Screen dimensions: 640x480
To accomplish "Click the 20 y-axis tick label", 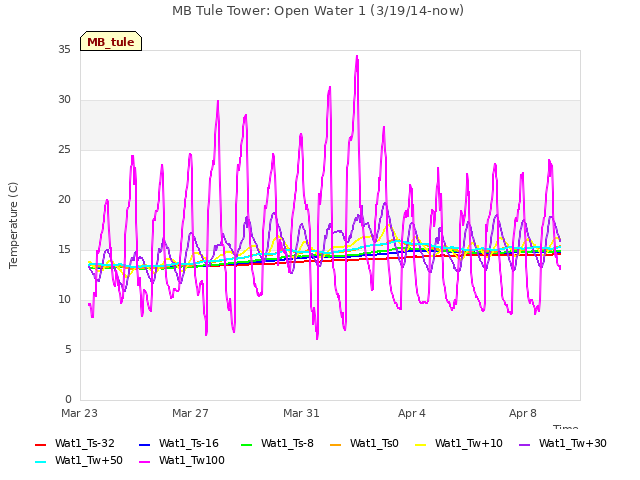I will 64,200.
